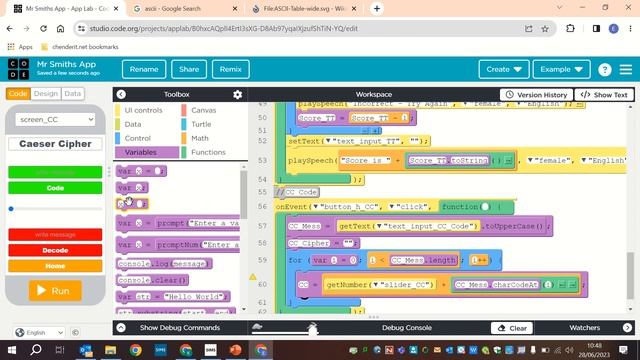Open Windows Start menu
This screenshot has width=640, height=360.
(11, 350)
